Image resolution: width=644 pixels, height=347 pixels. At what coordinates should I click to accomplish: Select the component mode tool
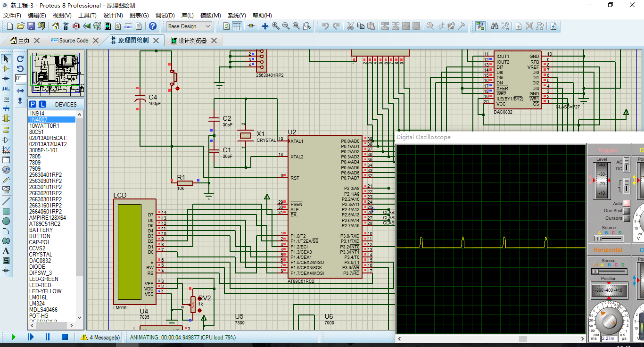(6, 69)
